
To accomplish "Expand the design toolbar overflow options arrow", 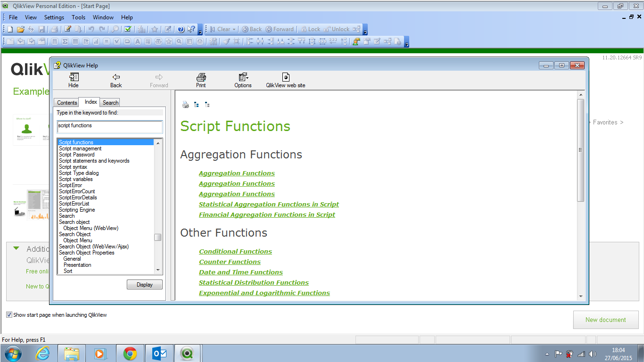I will coord(406,44).
